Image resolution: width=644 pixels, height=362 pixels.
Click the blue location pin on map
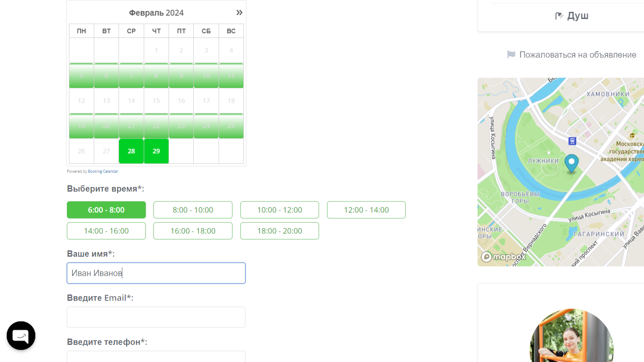coord(571,163)
